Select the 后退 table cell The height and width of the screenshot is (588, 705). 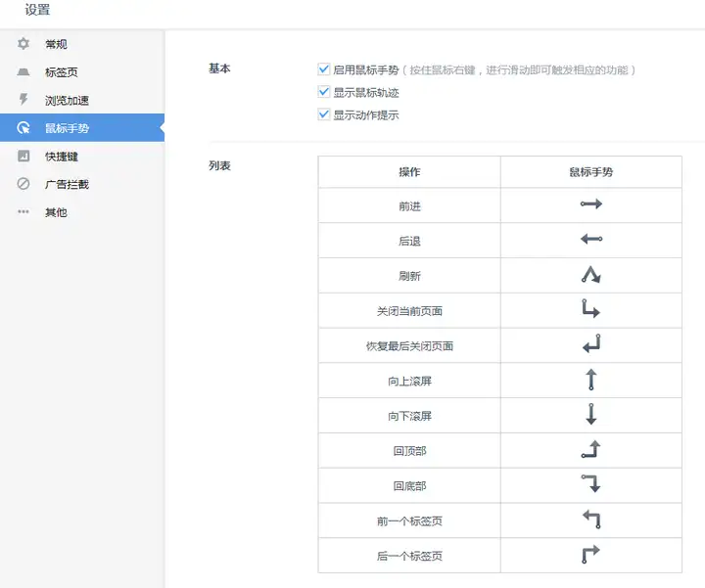pos(409,241)
